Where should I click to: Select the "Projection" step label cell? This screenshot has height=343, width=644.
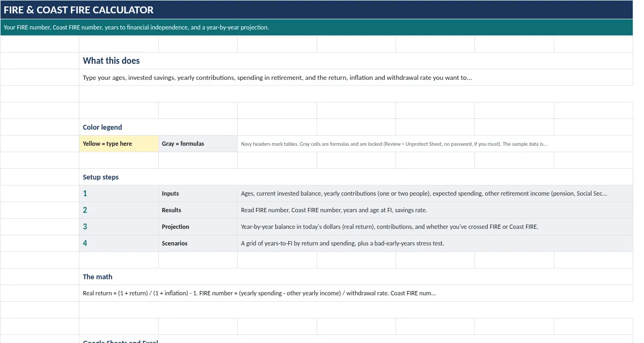[198, 227]
